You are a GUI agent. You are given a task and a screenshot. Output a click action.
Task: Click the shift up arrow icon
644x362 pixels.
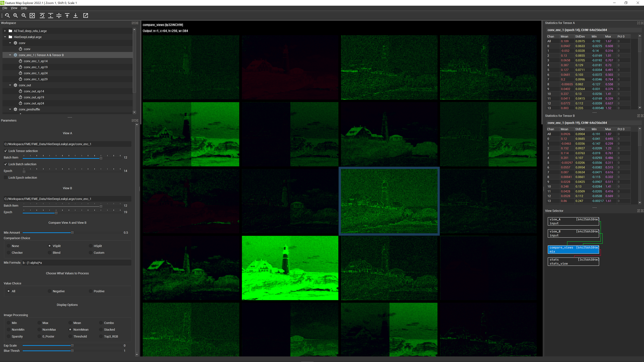(x=67, y=16)
